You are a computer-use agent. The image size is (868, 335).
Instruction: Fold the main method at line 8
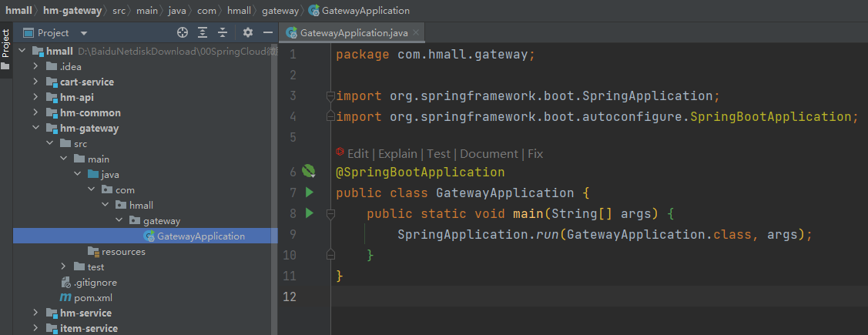tap(330, 213)
